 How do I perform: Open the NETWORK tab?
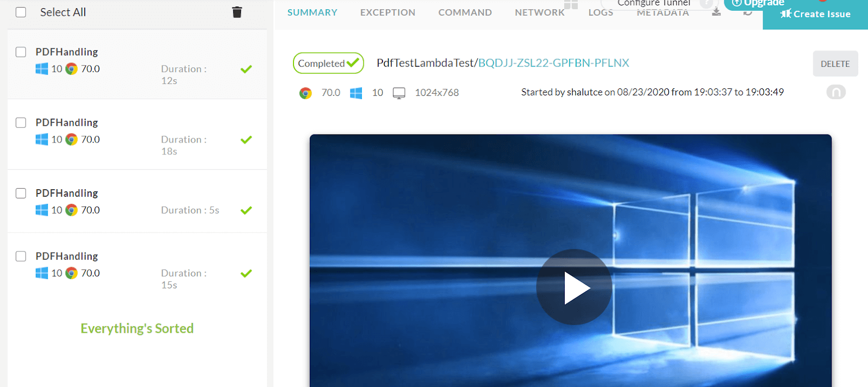pyautogui.click(x=540, y=12)
